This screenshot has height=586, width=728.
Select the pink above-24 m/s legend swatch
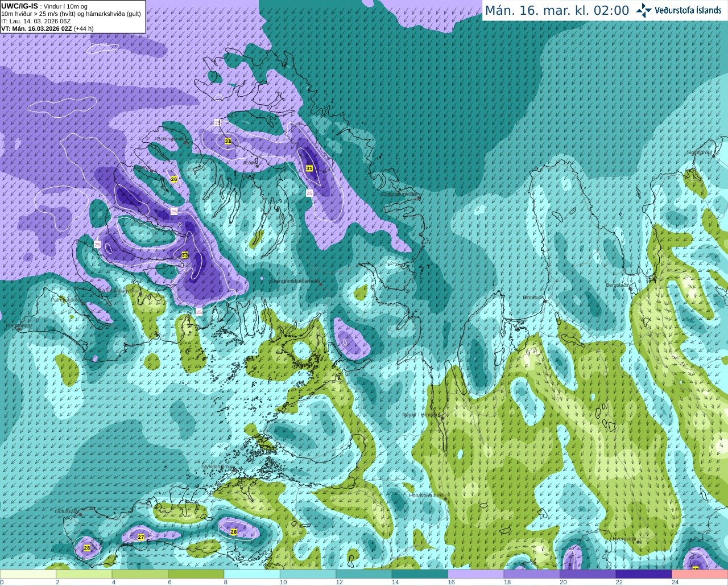(x=700, y=574)
